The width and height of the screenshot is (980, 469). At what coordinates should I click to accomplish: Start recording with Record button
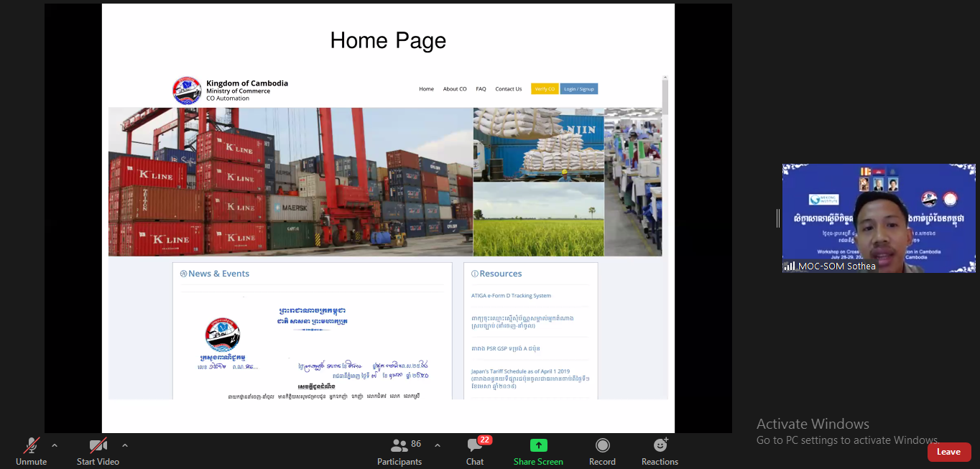pos(602,452)
